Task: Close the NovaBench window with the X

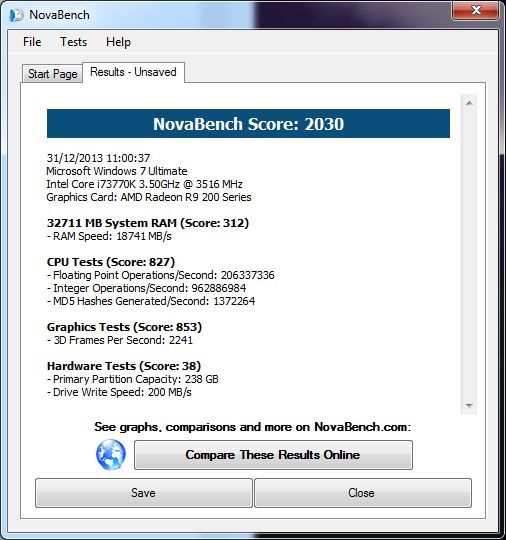Action: (x=475, y=10)
